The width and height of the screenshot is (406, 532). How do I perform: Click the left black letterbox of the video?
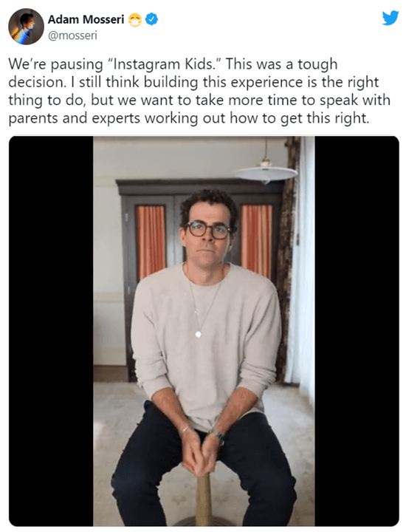click(x=51, y=331)
